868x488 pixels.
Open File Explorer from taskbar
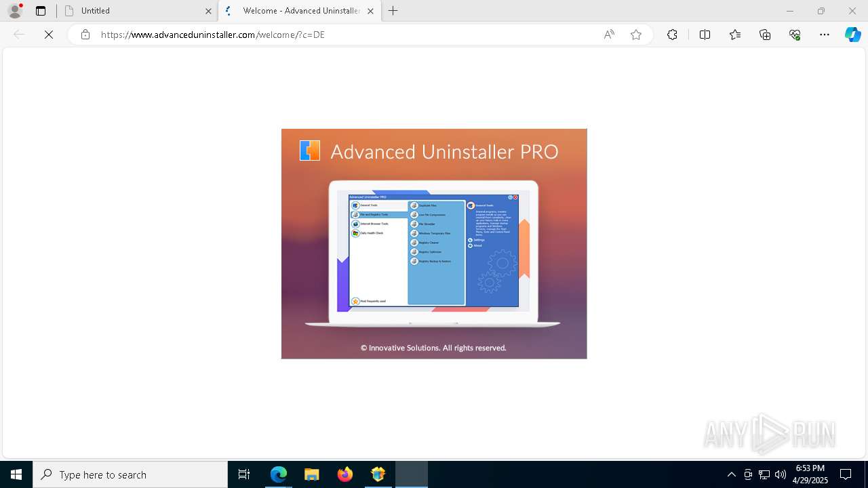pos(311,474)
